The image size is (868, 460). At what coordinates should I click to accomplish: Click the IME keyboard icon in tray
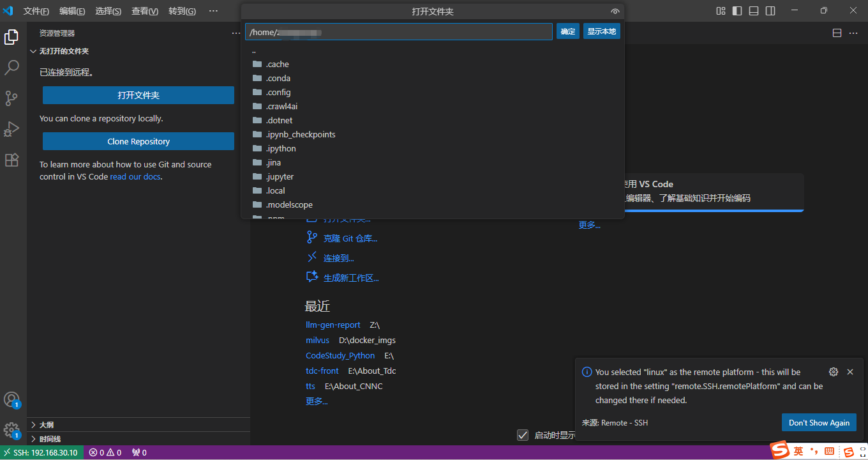[x=829, y=452]
